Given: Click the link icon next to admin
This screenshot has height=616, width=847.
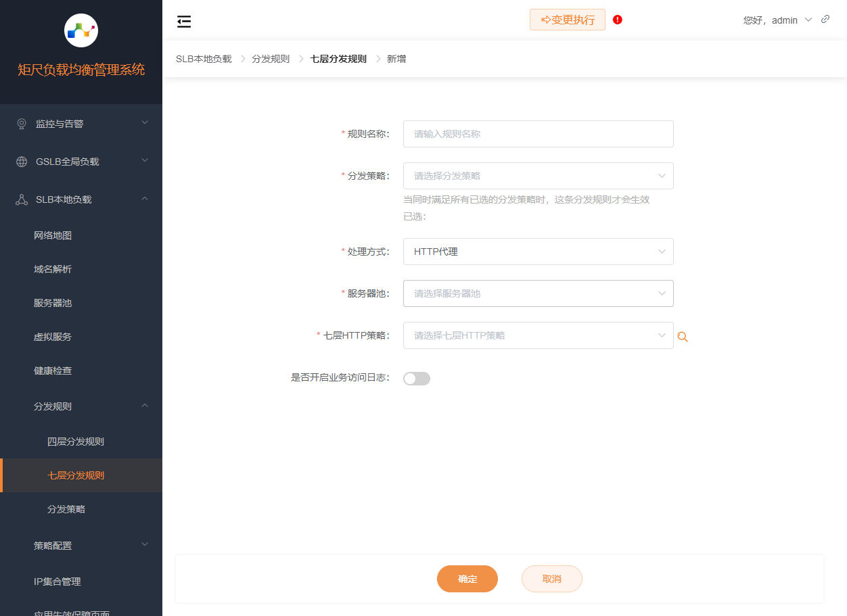Looking at the screenshot, I should coord(825,19).
